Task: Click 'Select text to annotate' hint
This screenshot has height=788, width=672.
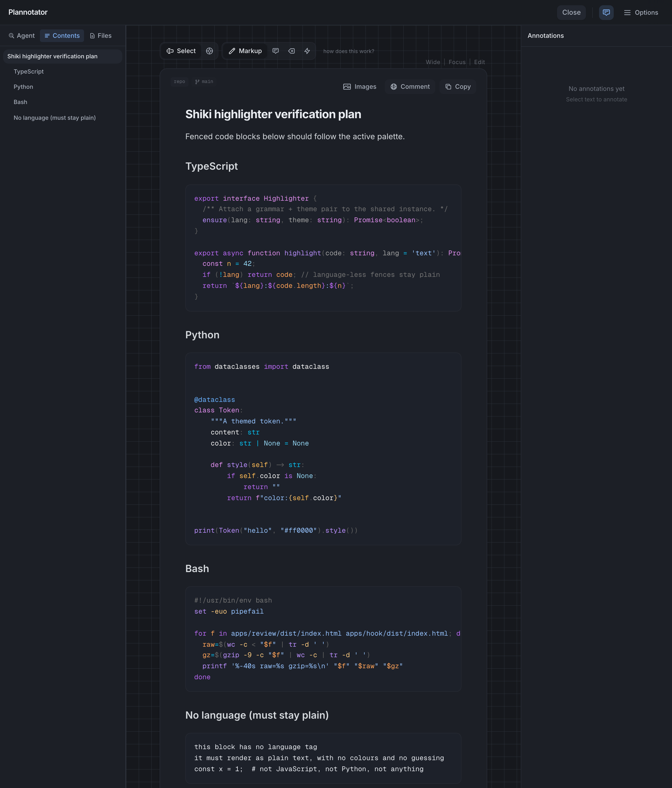Action: click(x=596, y=99)
